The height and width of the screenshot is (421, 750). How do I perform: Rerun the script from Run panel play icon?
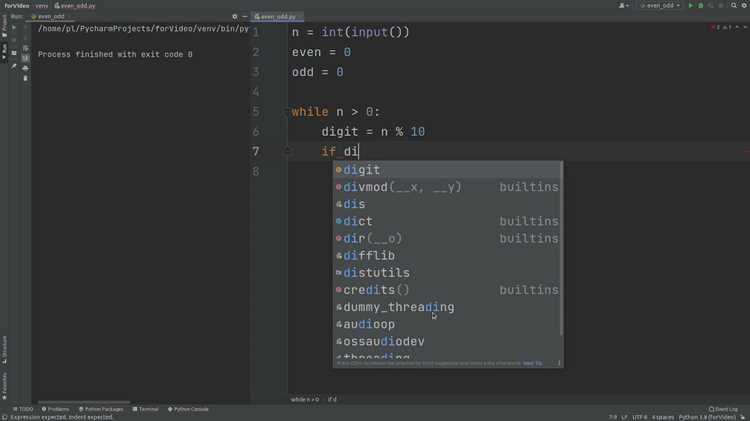[14, 28]
